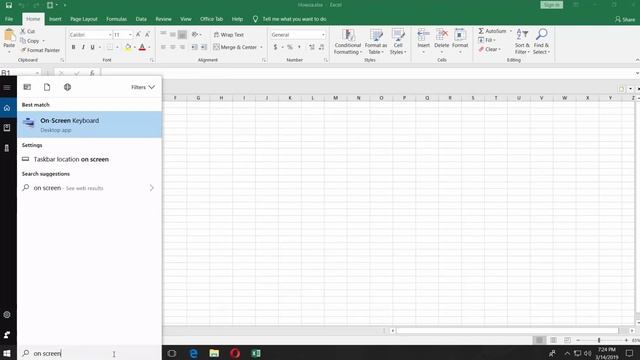The image size is (640, 360).
Task: Apply percent style
Action: [290, 47]
